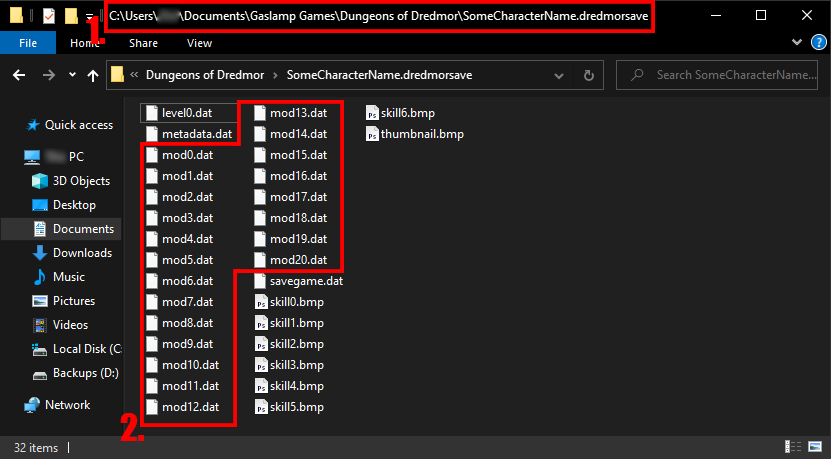831x459 pixels.
Task: Open Help question mark icon
Action: pos(818,42)
